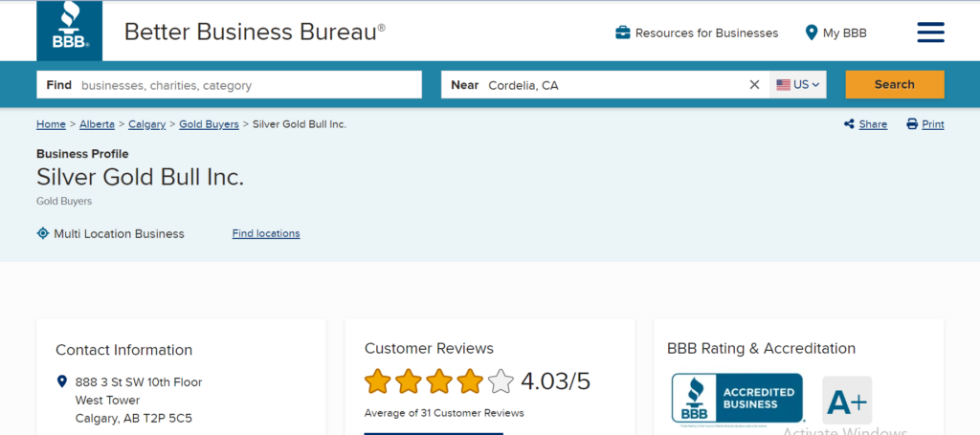The image size is (980, 435).
Task: Open the US country dropdown
Action: pyautogui.click(x=798, y=85)
